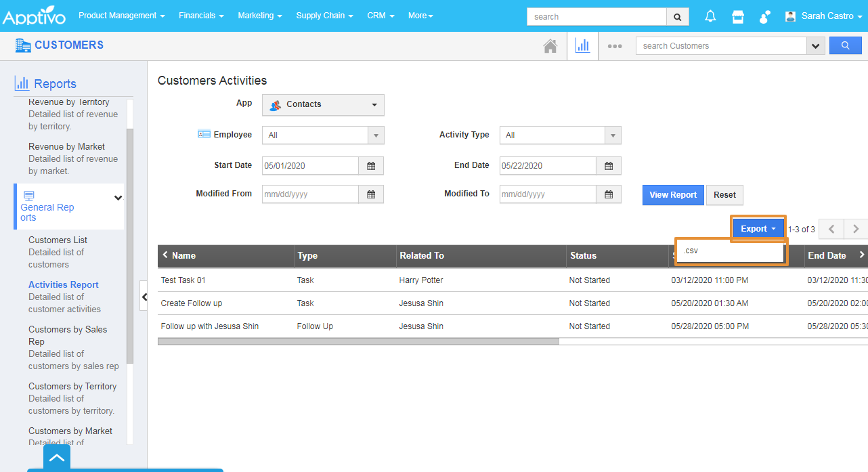Go to Customers home icon

pyautogui.click(x=550, y=46)
